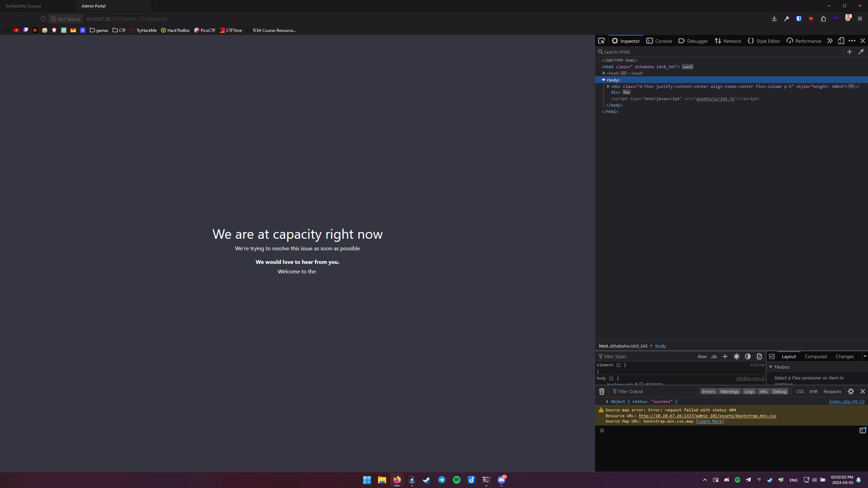This screenshot has height=488, width=868.
Task: Toggle the flex badge on the div
Action: tap(626, 92)
